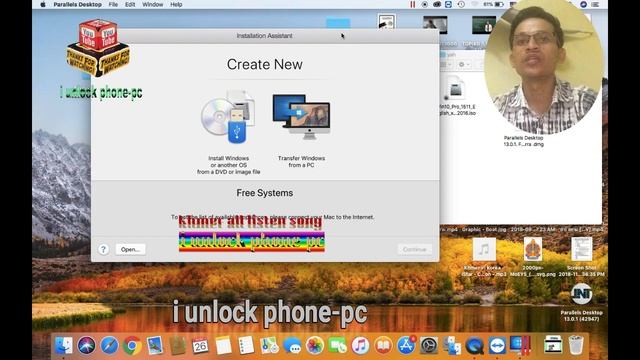
Task: Open Messages from the Dock
Action: coord(292,346)
